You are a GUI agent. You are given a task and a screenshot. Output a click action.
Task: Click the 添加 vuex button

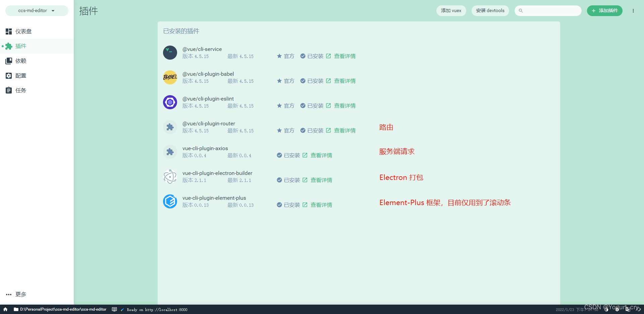[x=451, y=10]
